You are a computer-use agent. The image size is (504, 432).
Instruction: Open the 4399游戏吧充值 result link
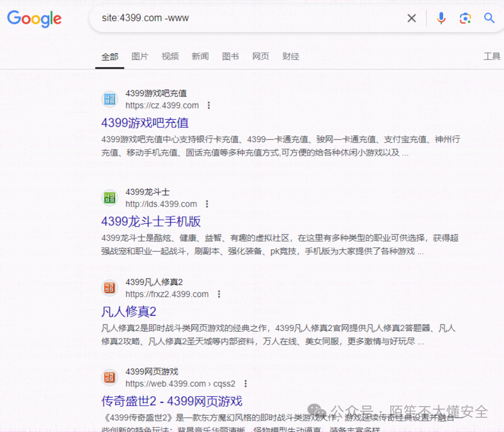coord(144,122)
